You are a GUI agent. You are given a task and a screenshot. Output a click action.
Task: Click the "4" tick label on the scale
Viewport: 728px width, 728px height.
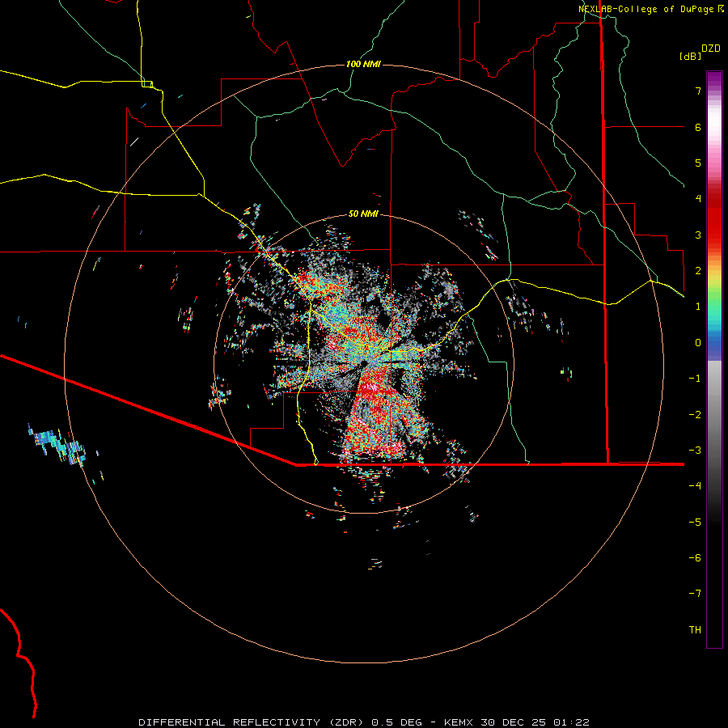coord(698,199)
